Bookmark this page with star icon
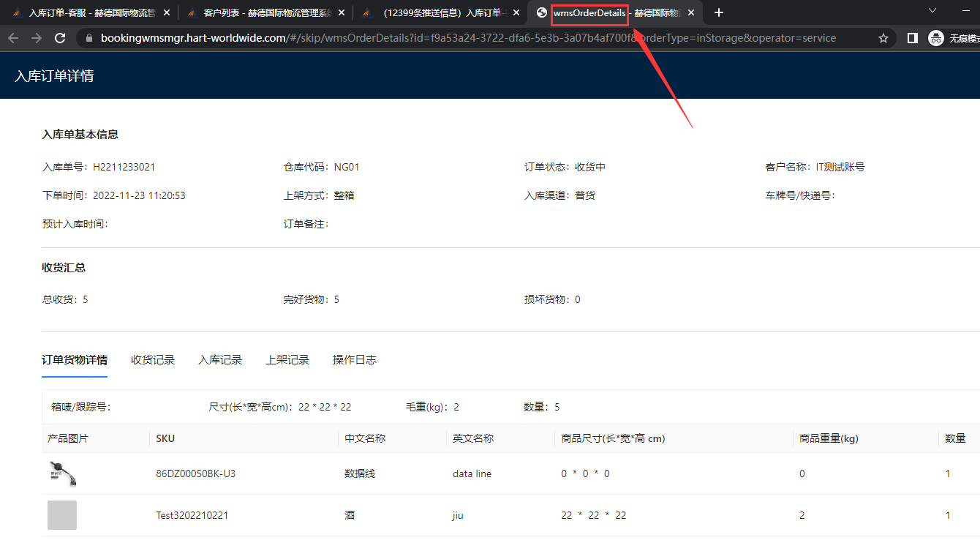 pyautogui.click(x=883, y=38)
